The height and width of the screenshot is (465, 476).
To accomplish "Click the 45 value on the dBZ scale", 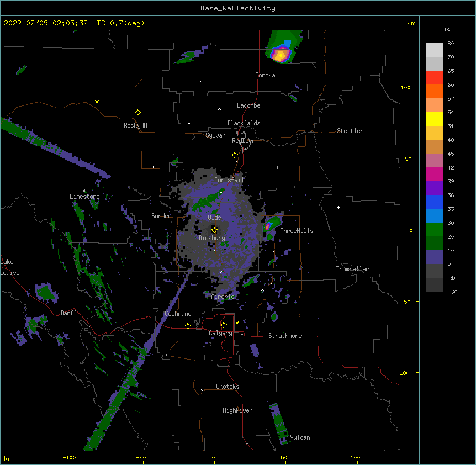I will click(451, 154).
